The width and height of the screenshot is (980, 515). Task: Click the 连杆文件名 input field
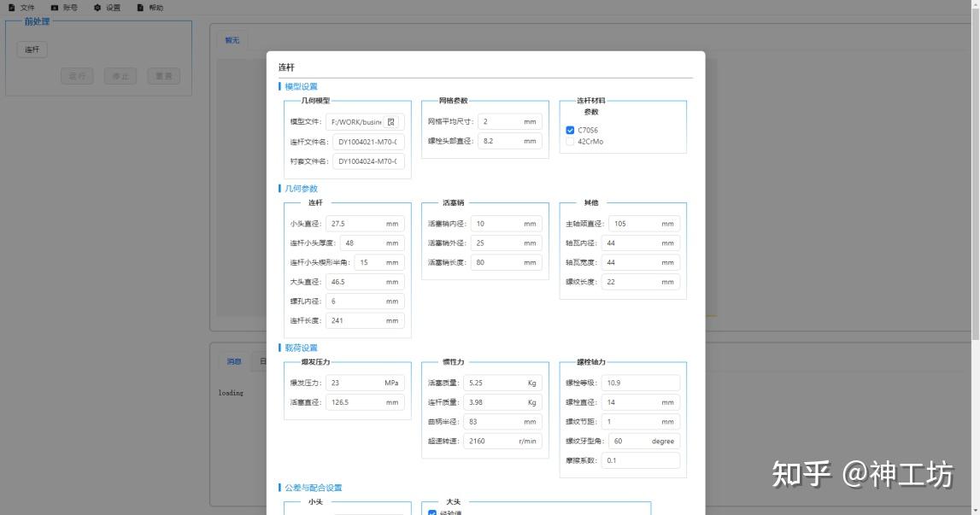pyautogui.click(x=368, y=142)
